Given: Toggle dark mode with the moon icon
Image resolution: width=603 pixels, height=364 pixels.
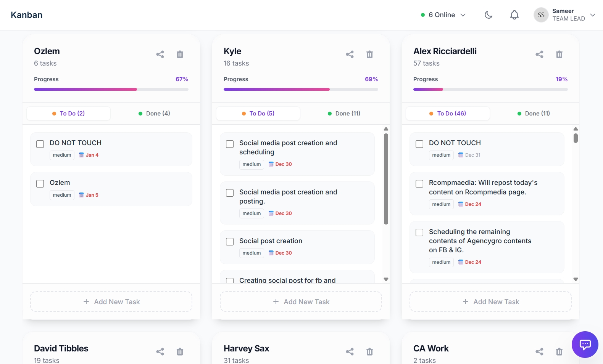Looking at the screenshot, I should pos(489,15).
